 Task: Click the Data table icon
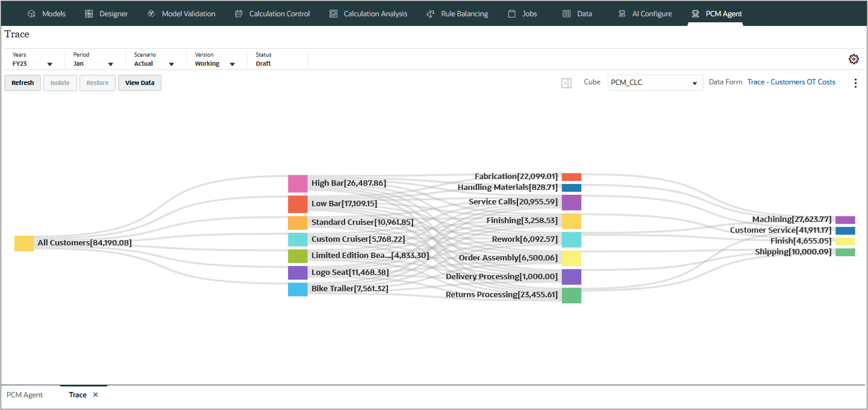point(566,14)
